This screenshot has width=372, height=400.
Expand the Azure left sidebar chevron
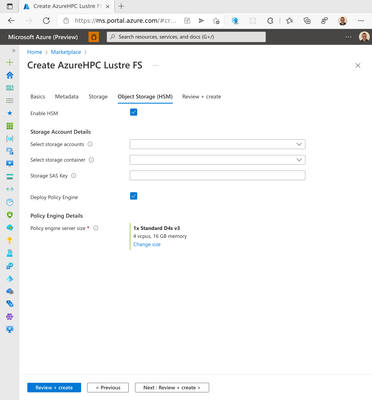(x=14, y=51)
